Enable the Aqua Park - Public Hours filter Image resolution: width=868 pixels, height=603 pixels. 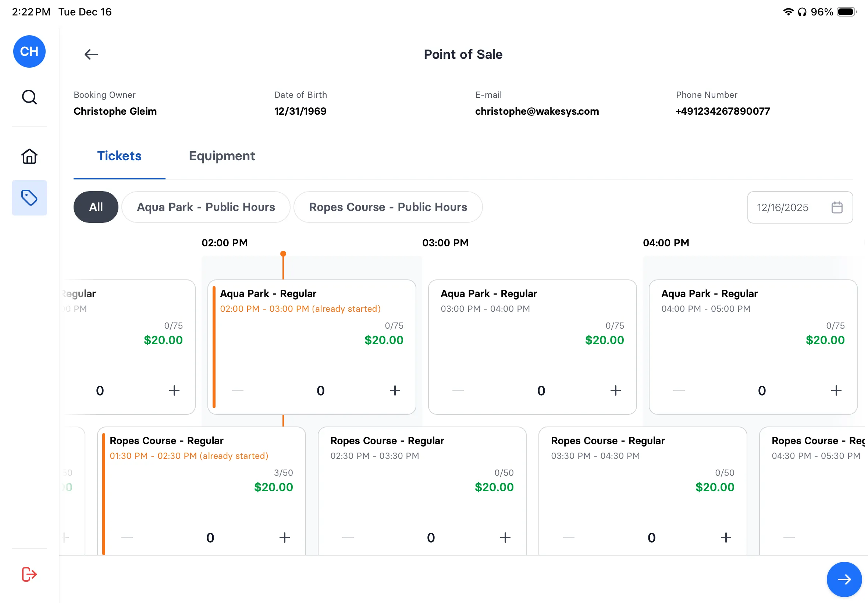click(x=206, y=207)
